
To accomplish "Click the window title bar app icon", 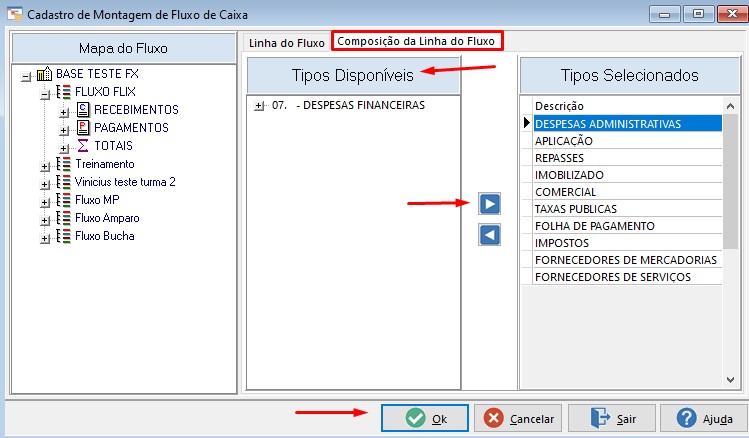I will pyautogui.click(x=14, y=14).
